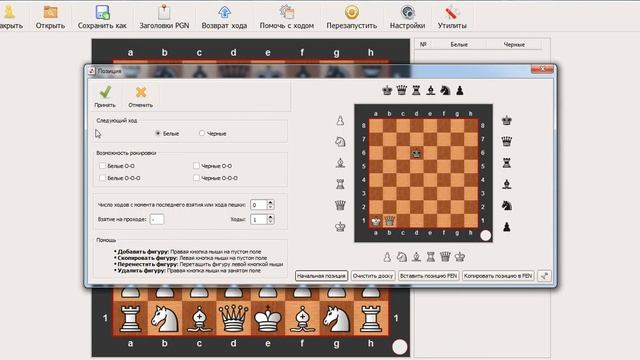Pick white king from bottom piece row
Image resolution: width=640 pixels, height=360 pixels.
click(460, 257)
